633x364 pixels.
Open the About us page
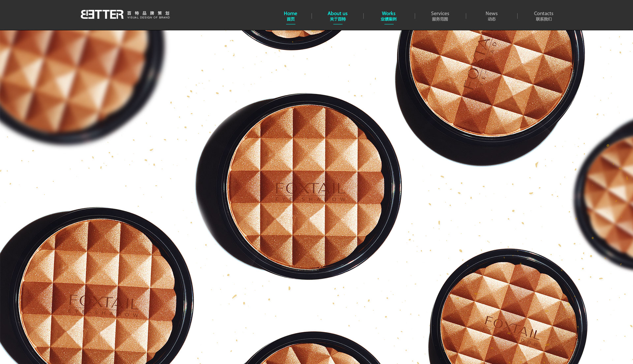[x=337, y=14]
